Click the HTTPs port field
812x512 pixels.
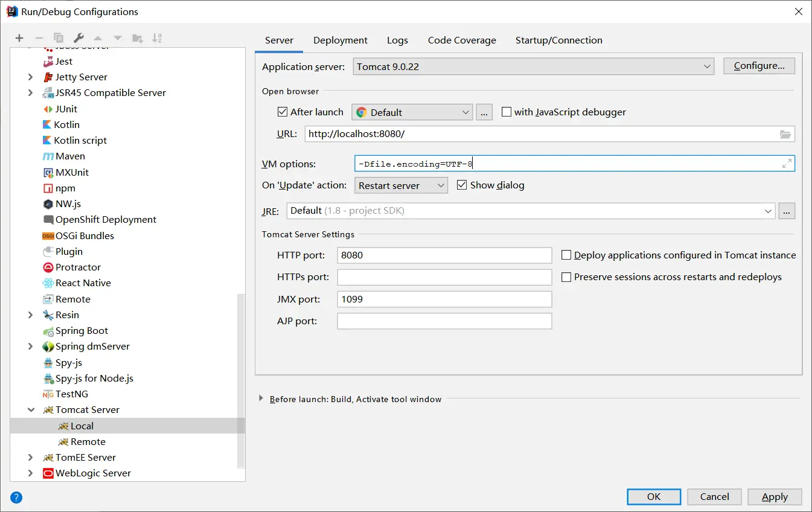(x=444, y=277)
